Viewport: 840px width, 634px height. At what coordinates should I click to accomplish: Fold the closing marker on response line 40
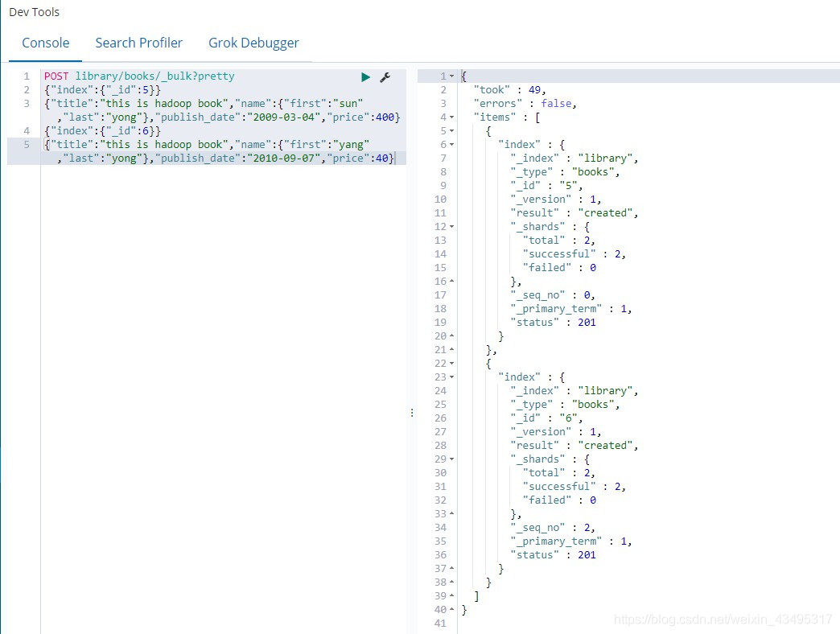[x=451, y=609]
